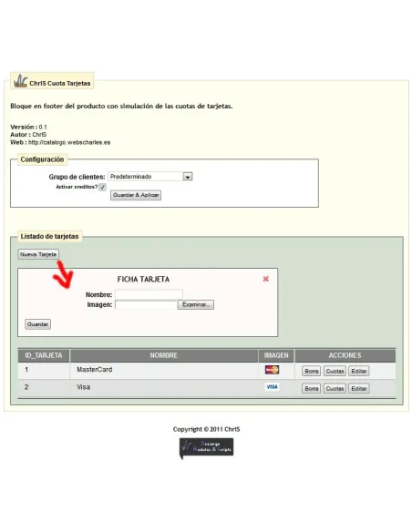Focus the Nombre text field
Viewport: 412px width, 532px height.
[x=149, y=294]
